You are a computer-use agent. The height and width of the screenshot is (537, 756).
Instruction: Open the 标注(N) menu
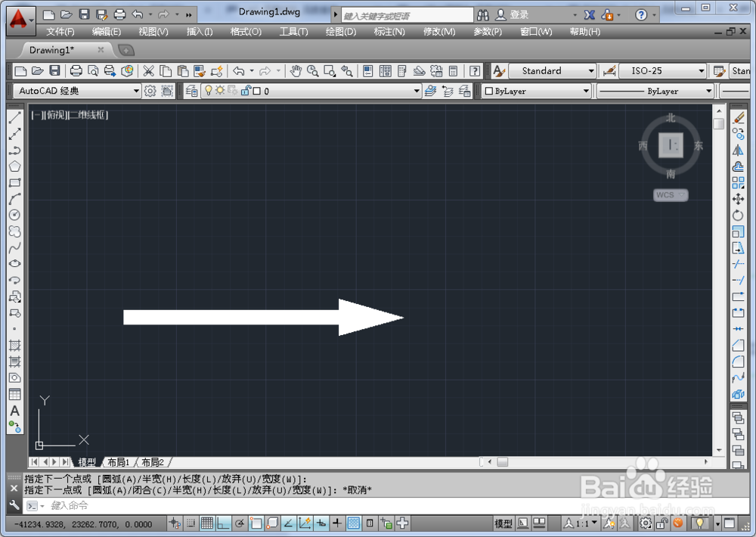click(x=389, y=32)
